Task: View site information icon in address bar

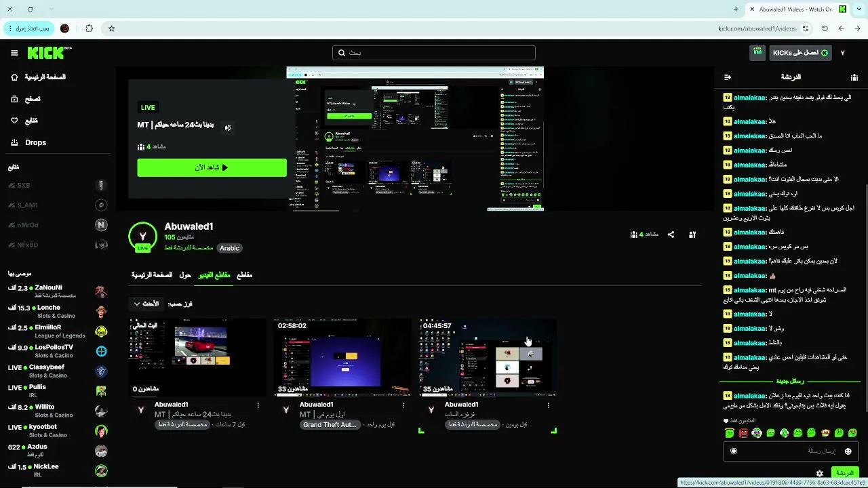Action: [x=806, y=28]
